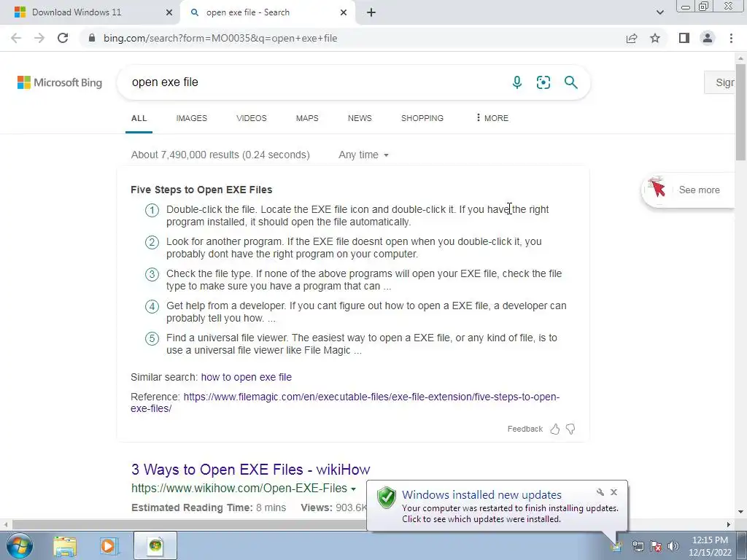Open Windows Explorer from the taskbar

(x=65, y=545)
